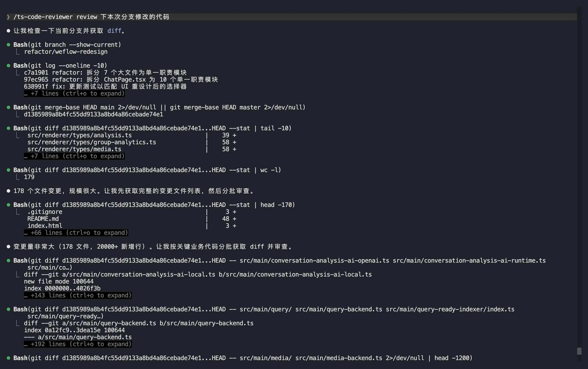Expand +192 lines of query-backend diff
This screenshot has height=369, width=588.
coord(78,344)
